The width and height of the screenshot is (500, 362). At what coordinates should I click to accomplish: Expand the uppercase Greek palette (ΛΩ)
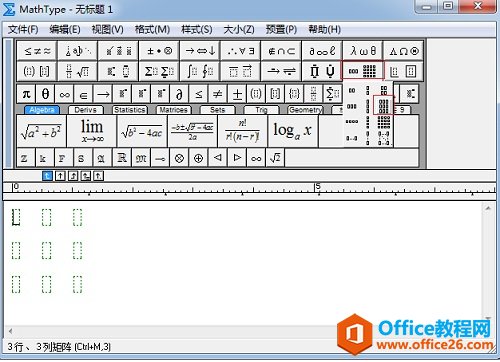[x=403, y=51]
